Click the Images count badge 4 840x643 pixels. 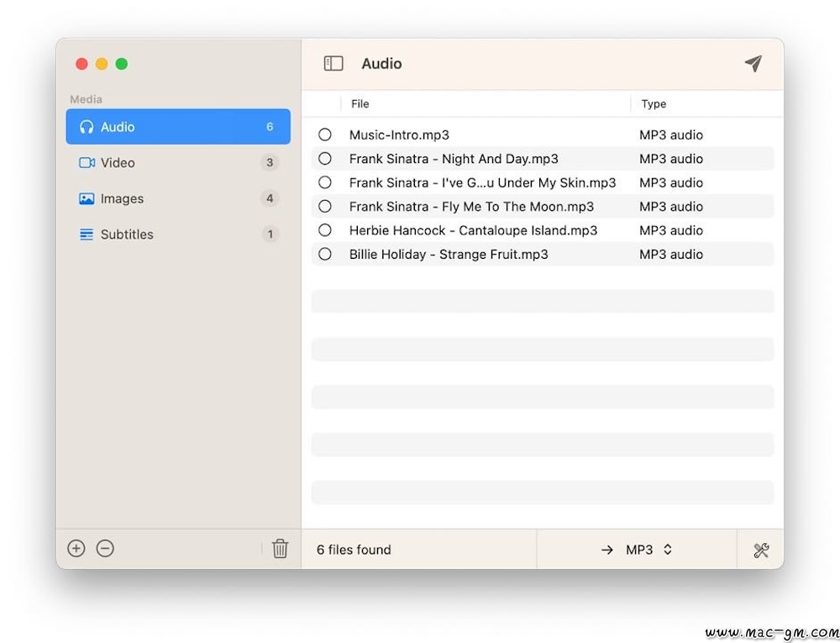[x=270, y=198]
